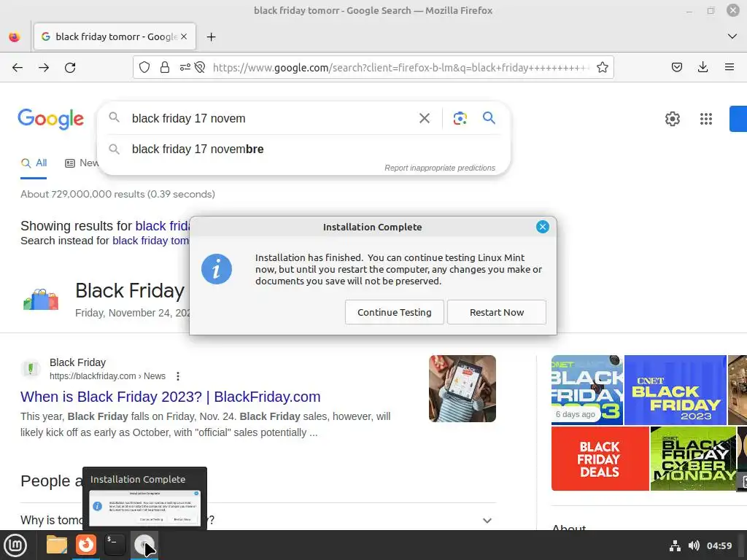Clear the Google search box text

coord(425,118)
